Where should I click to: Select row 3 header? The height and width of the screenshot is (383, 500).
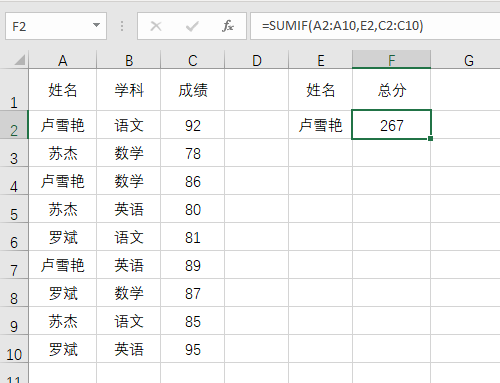(14, 153)
